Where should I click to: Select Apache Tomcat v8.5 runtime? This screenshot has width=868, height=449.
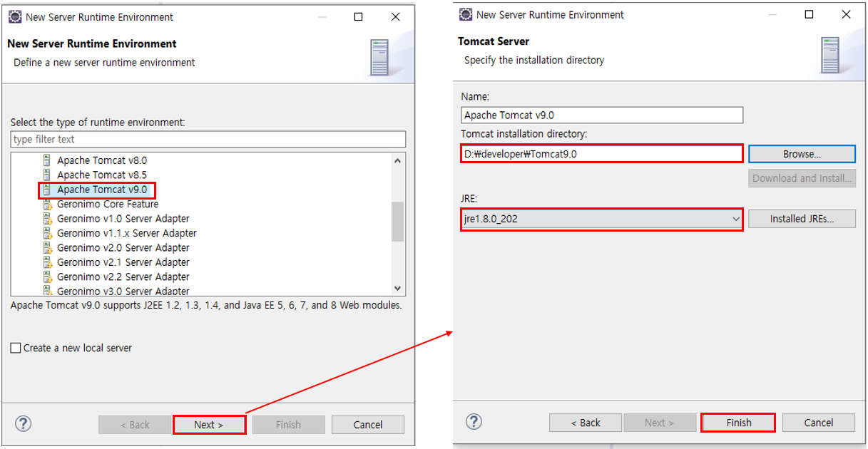(102, 175)
